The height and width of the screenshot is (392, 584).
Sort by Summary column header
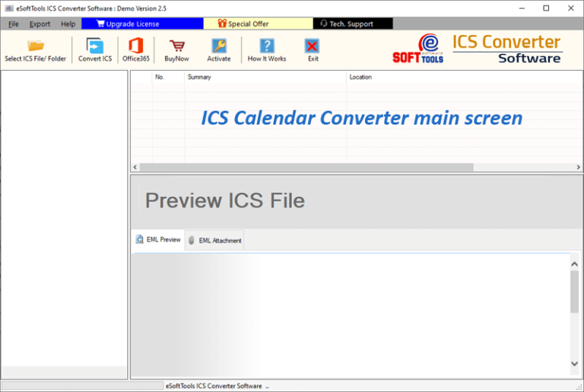(x=265, y=77)
